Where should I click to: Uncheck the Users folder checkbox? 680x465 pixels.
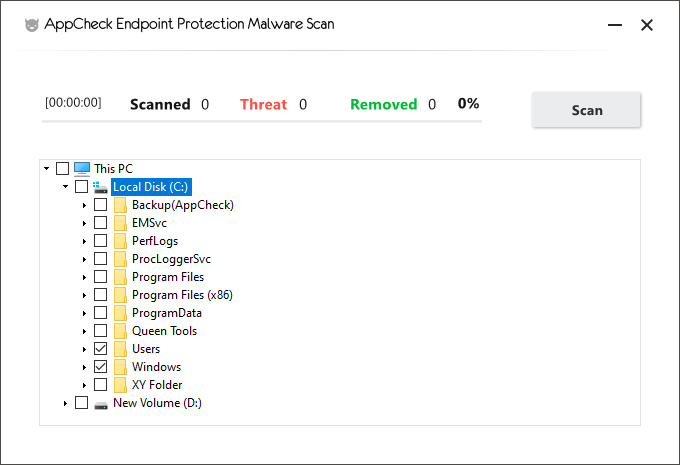point(101,349)
